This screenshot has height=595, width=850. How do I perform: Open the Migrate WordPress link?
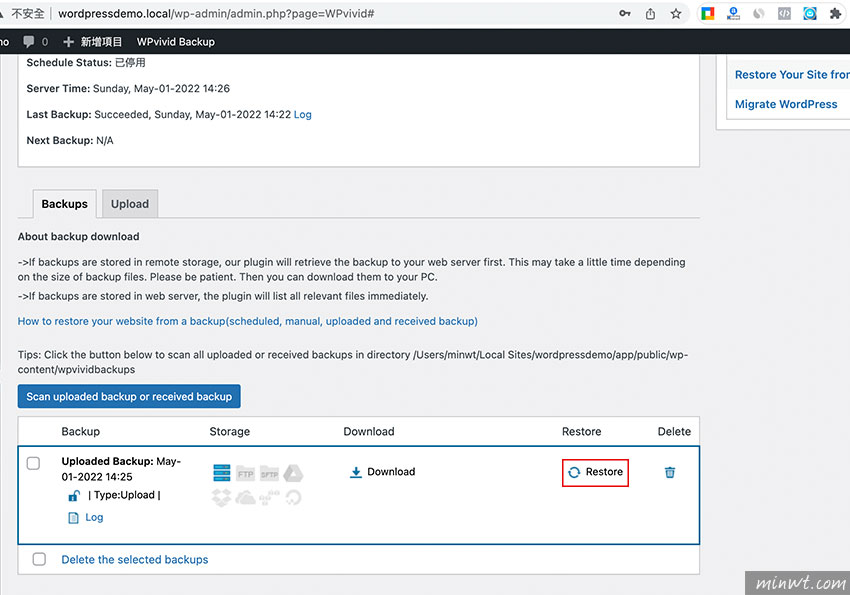(x=786, y=104)
